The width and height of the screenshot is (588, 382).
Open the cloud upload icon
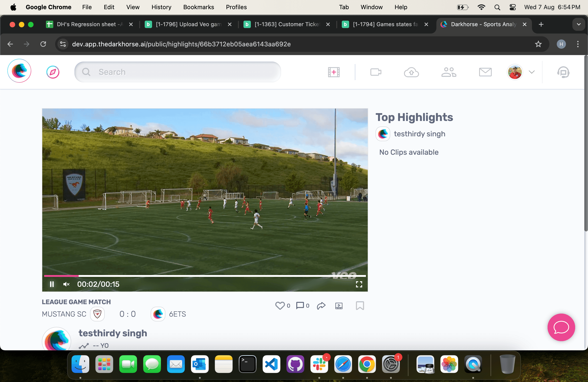tap(411, 72)
